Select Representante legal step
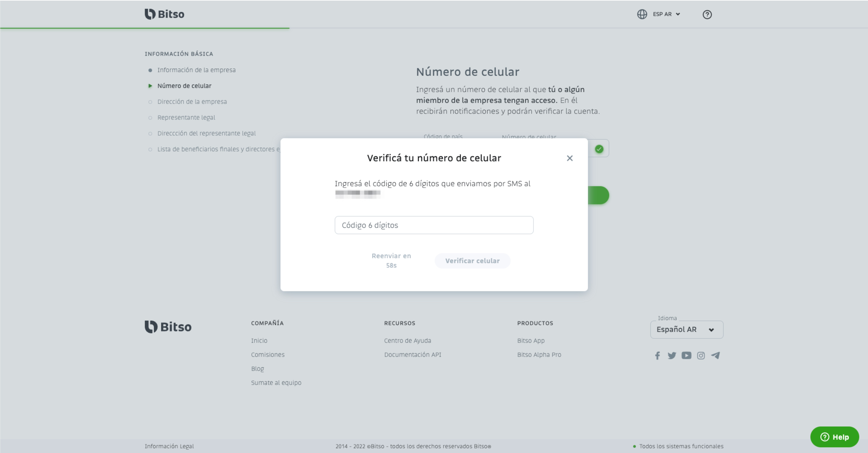Screen dimensions: 868x453 186,117
